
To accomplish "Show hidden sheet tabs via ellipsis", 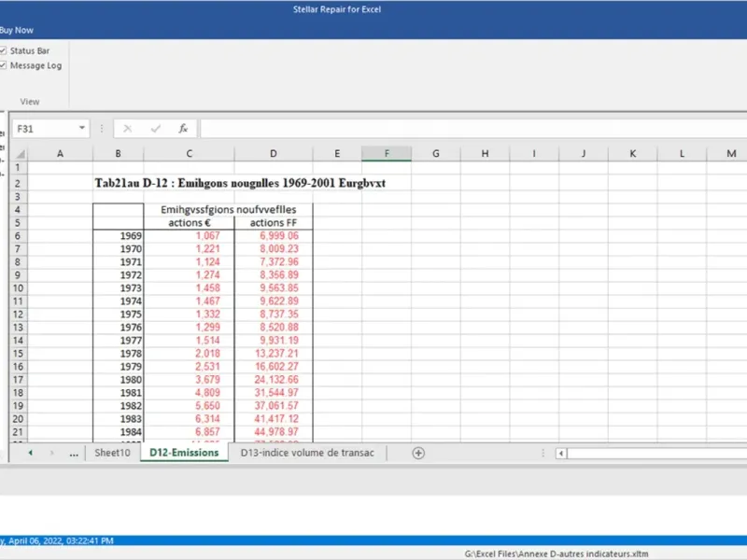I will click(74, 454).
